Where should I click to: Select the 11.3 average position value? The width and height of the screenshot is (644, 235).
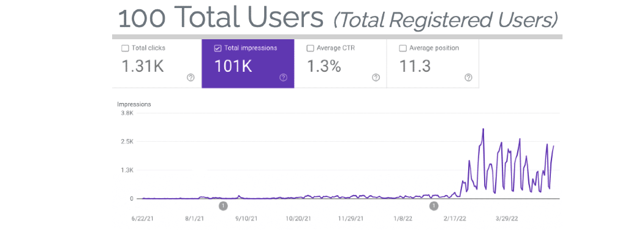pos(415,66)
